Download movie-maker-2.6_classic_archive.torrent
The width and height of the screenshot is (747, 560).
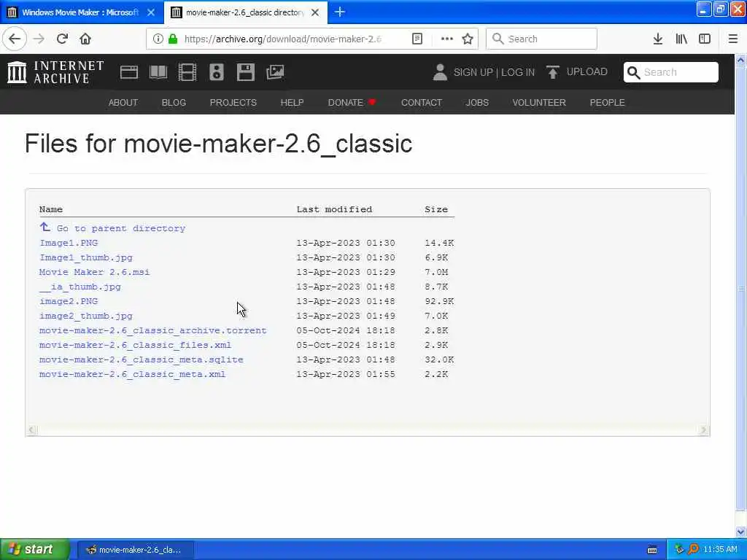(153, 330)
